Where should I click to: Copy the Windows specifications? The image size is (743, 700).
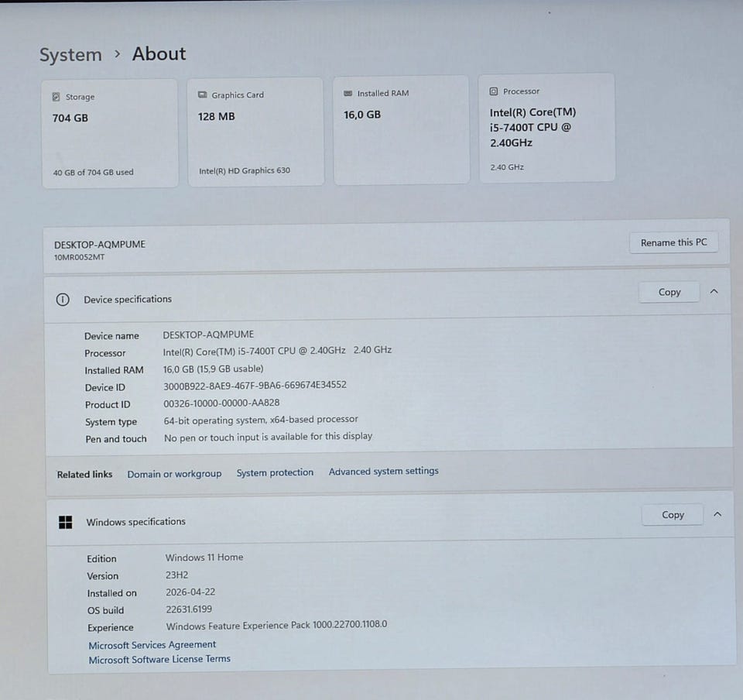pyautogui.click(x=673, y=515)
